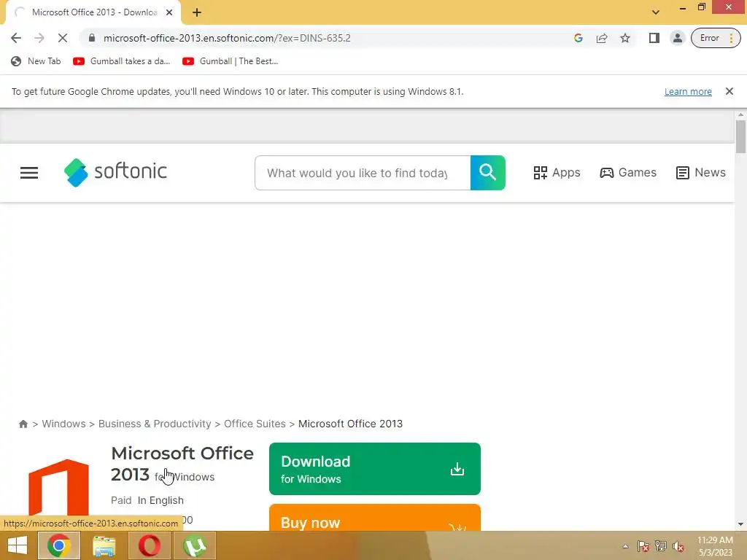This screenshot has height=560, width=747.
Task: Close the Microsoft Office 2013 tab
Action: 169,12
